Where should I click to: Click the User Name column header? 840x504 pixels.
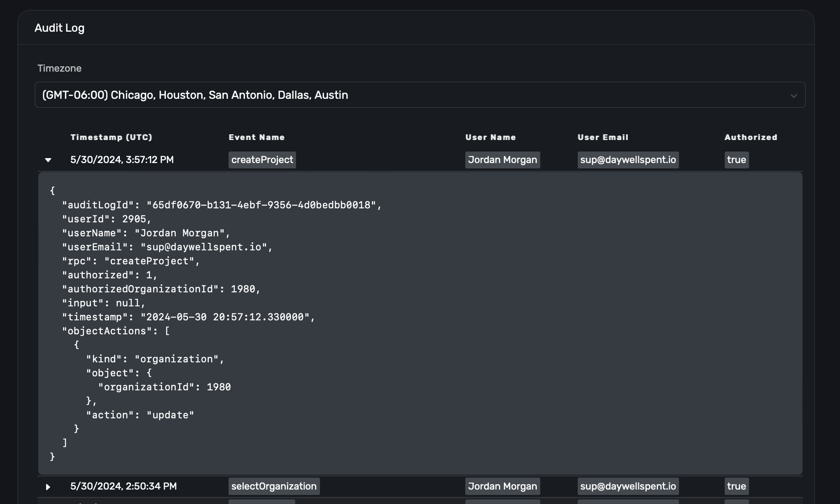490,137
